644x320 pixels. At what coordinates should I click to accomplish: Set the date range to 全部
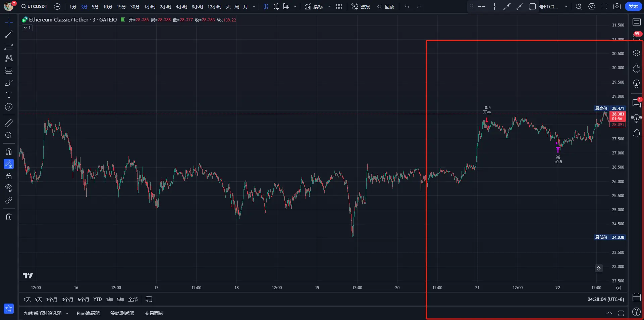pyautogui.click(x=133, y=300)
